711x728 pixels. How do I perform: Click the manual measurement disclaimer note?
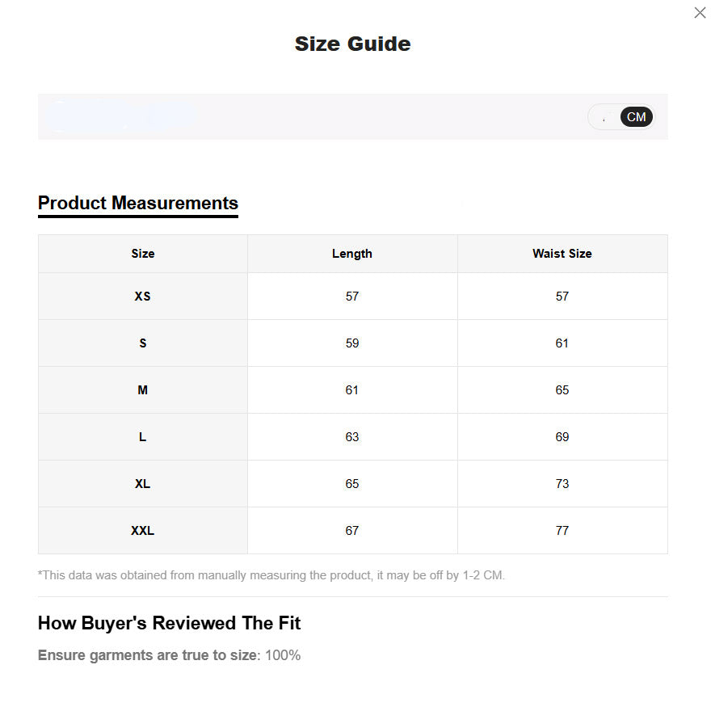(x=271, y=575)
